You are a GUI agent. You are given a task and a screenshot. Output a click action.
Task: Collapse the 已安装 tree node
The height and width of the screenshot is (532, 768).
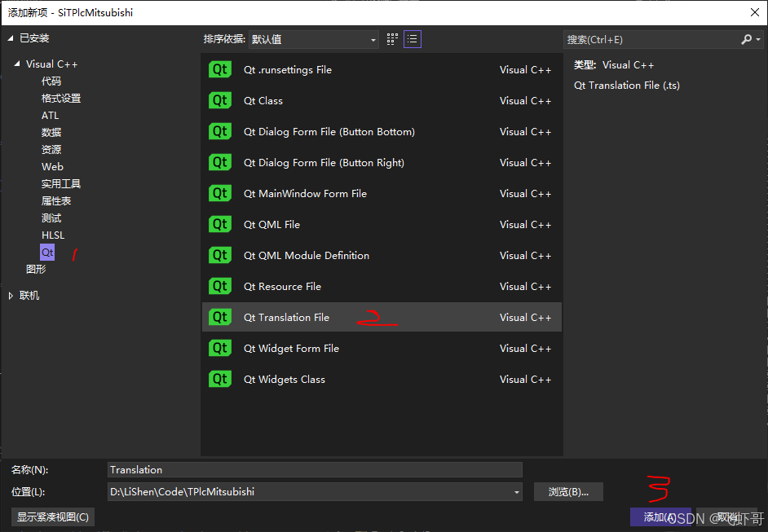pos(11,38)
